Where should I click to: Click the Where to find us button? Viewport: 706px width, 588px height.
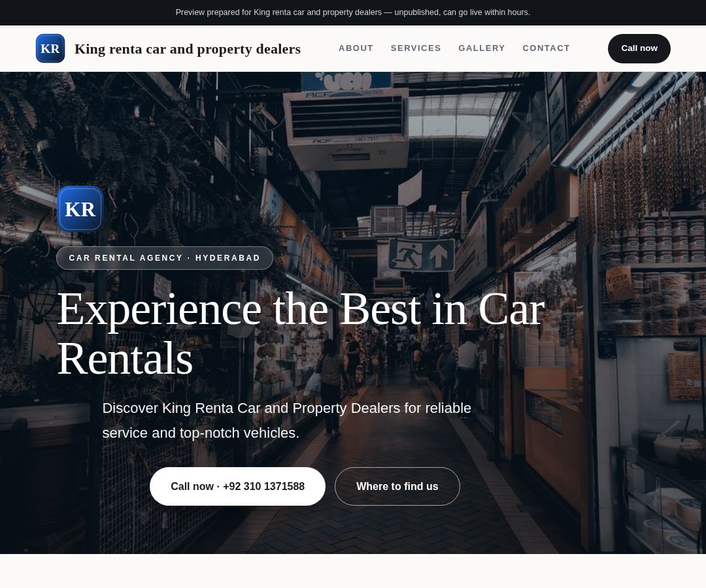397,486
